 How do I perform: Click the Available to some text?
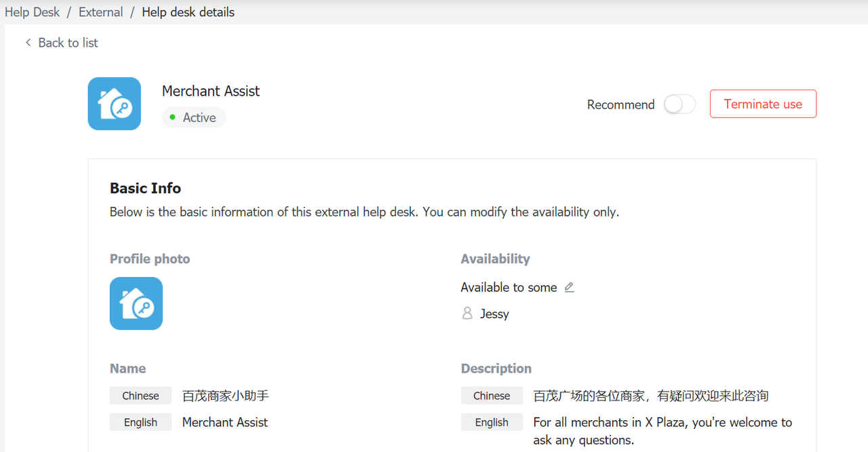pos(509,288)
